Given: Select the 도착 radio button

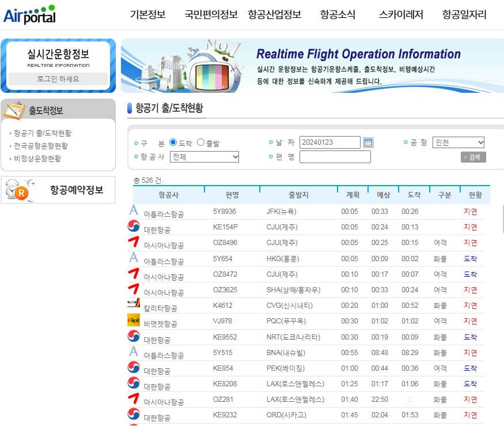Looking at the screenshot, I should pyautogui.click(x=173, y=142).
